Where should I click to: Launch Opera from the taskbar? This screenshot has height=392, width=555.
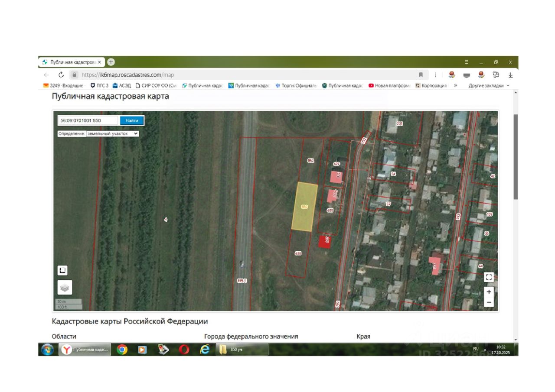pyautogui.click(x=184, y=350)
